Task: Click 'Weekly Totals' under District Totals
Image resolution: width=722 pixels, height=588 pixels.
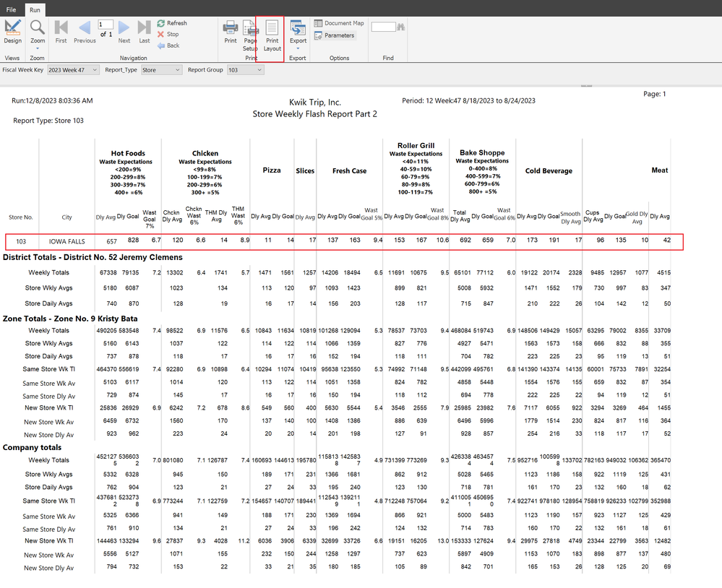Action: (x=49, y=272)
